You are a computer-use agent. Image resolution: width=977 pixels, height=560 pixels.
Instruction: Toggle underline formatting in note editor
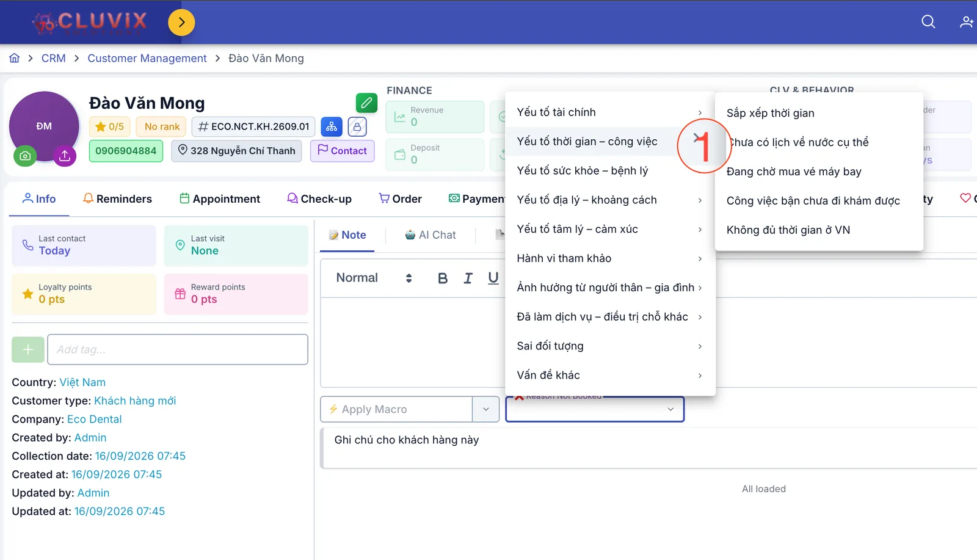493,278
